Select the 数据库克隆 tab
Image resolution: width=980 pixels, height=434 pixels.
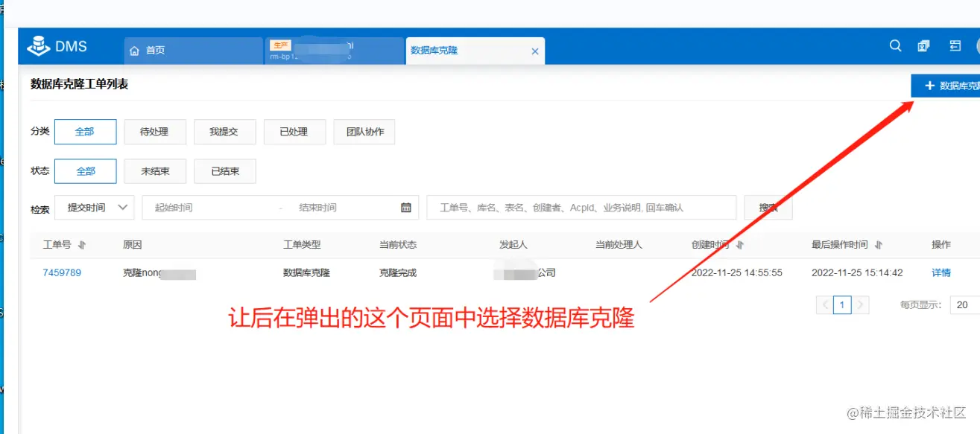click(475, 51)
